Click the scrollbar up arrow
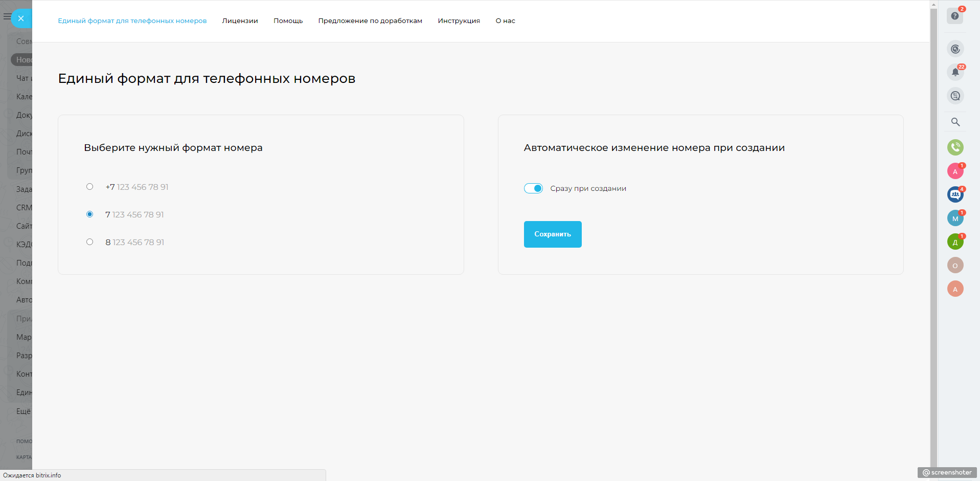Viewport: 980px width, 481px height. click(933, 5)
